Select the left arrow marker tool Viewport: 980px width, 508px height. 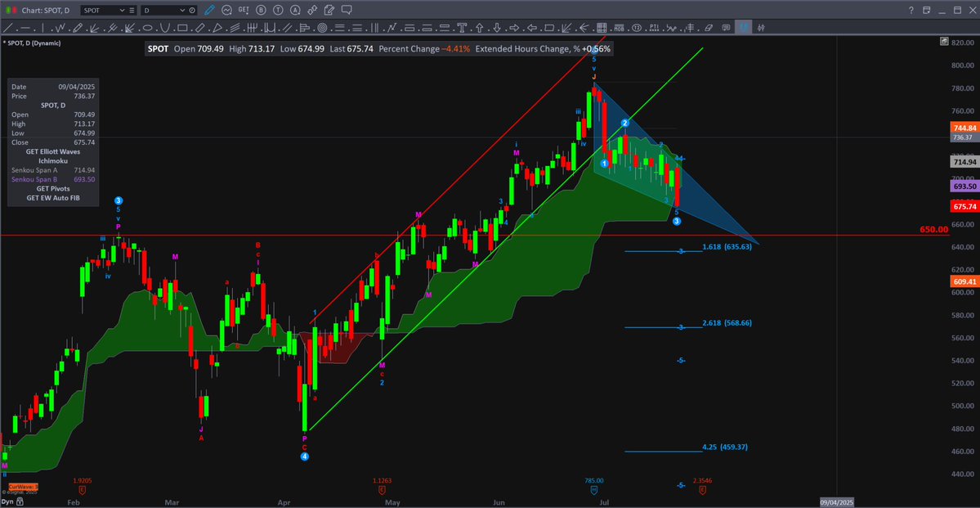coord(532,28)
